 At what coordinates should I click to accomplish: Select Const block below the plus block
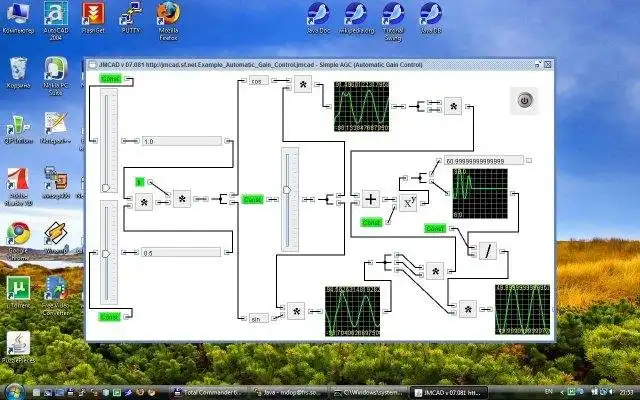pyautogui.click(x=372, y=222)
